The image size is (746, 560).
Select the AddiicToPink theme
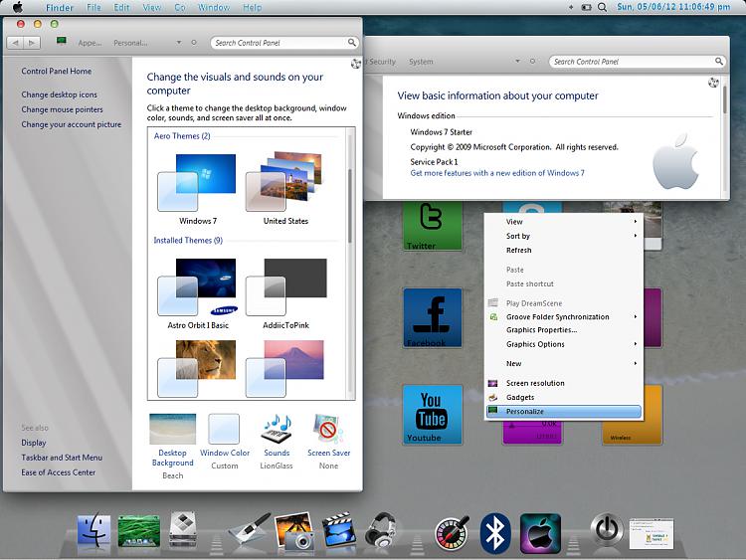(285, 293)
